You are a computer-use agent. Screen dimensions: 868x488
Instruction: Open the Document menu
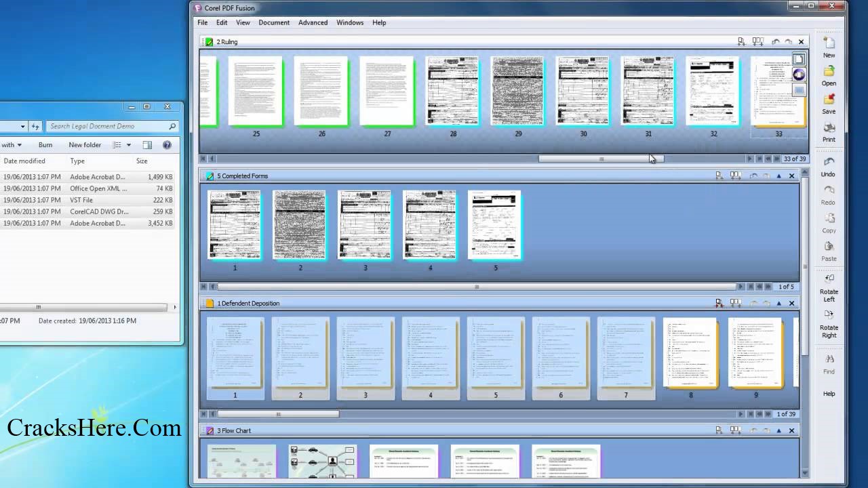(274, 22)
